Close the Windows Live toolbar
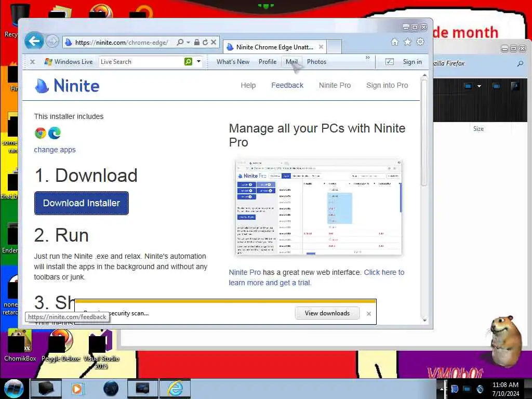Viewport: 532px width, 399px height. tap(33, 62)
